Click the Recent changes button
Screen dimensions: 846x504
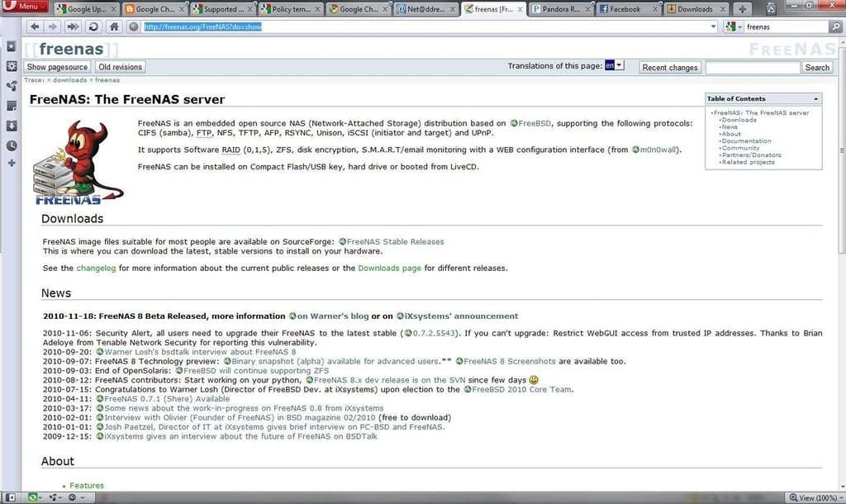point(670,68)
